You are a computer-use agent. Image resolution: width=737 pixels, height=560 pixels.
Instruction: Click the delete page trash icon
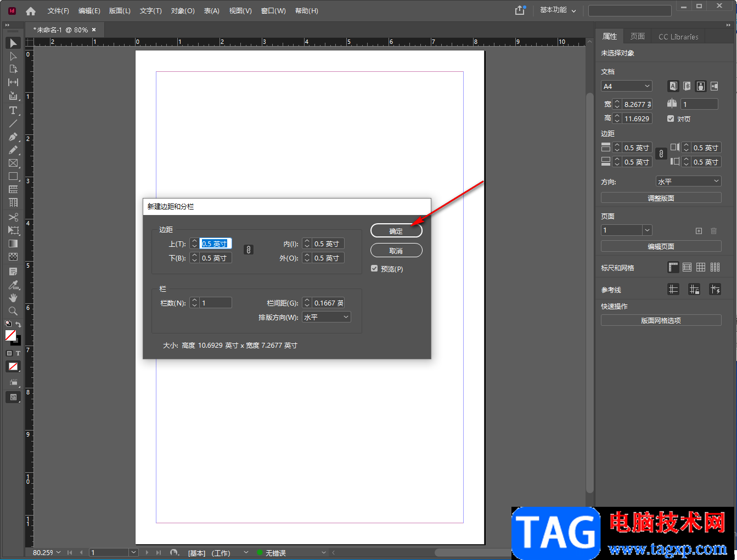pos(713,231)
